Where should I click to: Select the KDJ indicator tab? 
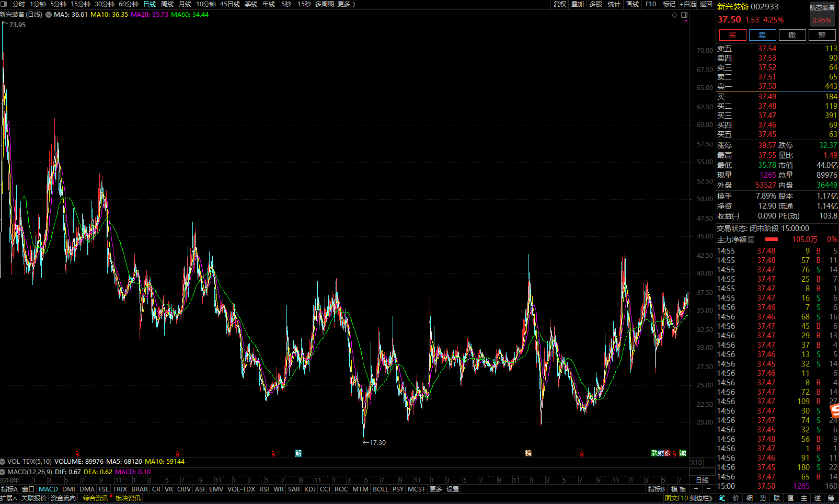pyautogui.click(x=310, y=489)
